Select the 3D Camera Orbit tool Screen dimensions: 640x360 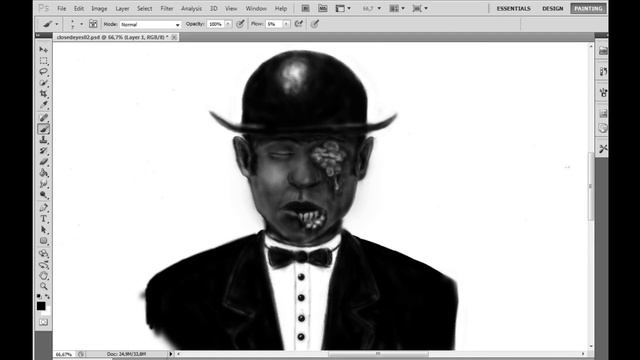point(44,264)
